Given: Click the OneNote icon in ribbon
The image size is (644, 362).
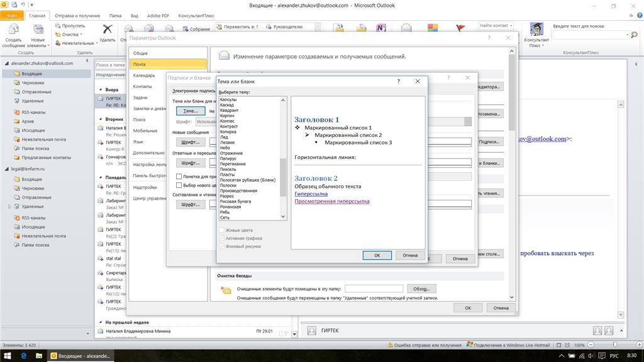Looking at the screenshot, I should pos(380,28).
